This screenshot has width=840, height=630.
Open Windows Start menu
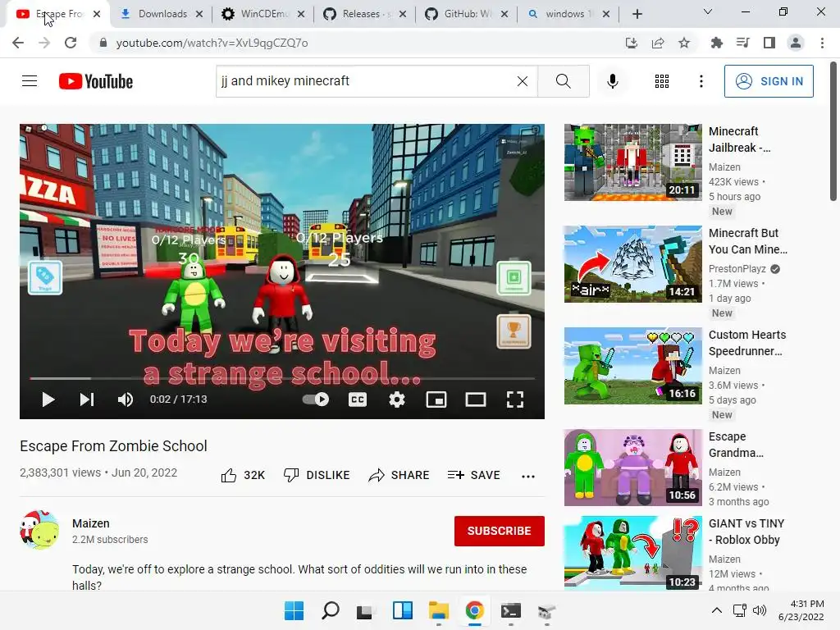pyautogui.click(x=294, y=610)
